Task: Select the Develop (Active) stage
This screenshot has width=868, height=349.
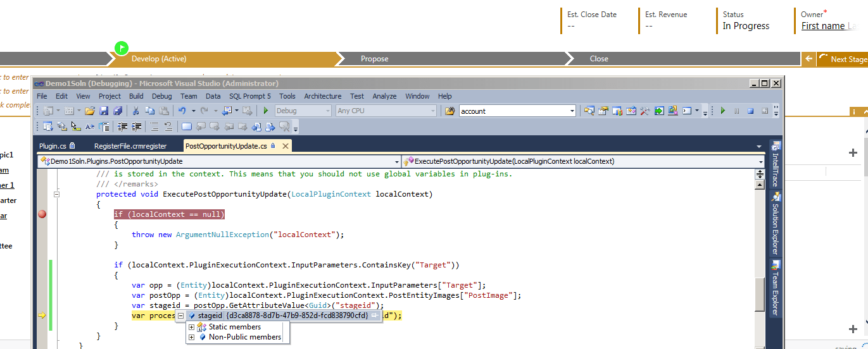Action: coord(159,59)
